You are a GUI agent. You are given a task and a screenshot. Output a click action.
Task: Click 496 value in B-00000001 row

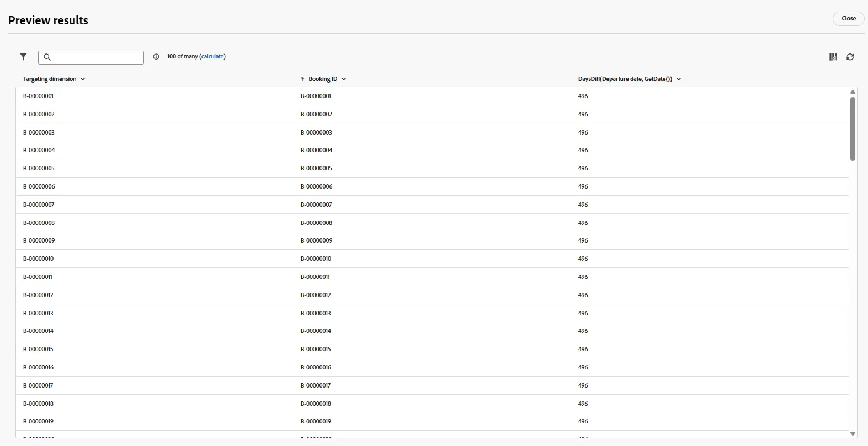(x=583, y=96)
